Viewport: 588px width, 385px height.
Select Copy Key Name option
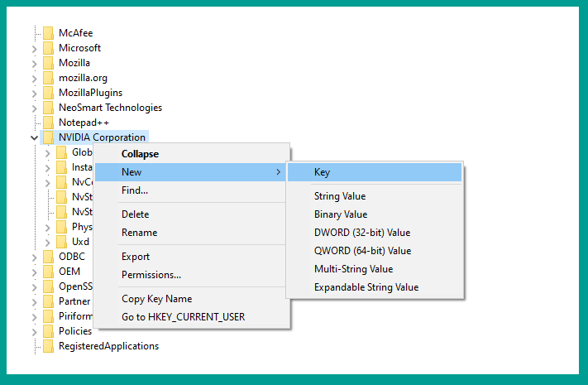click(157, 299)
